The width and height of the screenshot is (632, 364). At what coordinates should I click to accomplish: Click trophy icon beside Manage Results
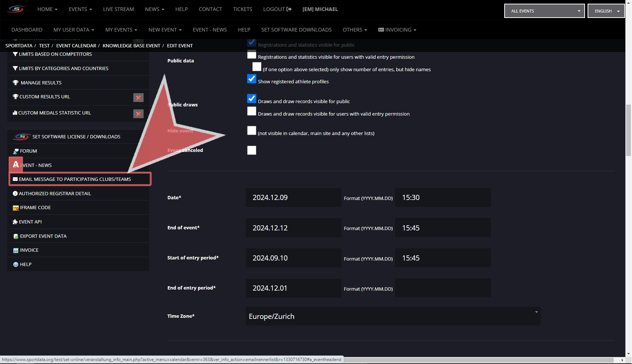15,83
